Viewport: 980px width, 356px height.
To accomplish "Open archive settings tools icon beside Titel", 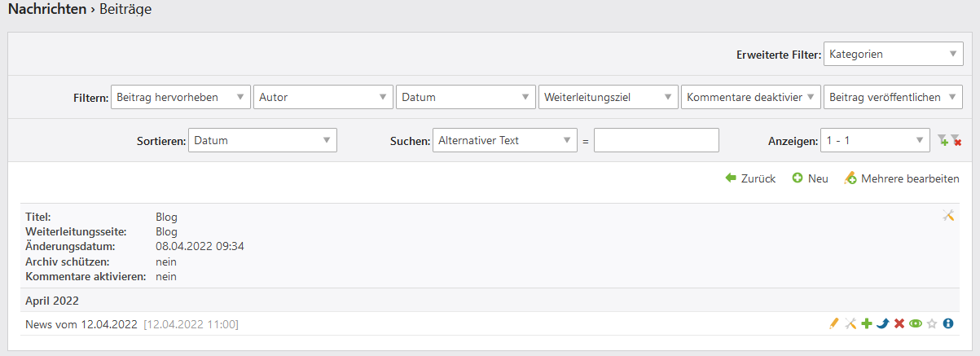I will 948,215.
